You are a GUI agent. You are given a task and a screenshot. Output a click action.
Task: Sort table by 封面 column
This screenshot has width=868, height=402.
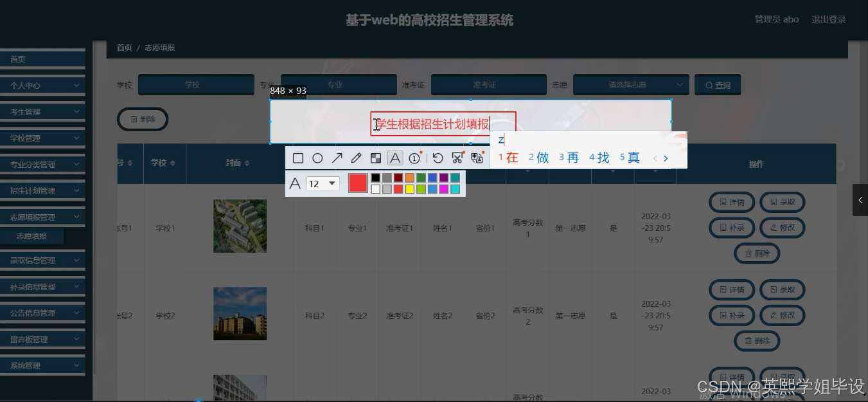[237, 163]
